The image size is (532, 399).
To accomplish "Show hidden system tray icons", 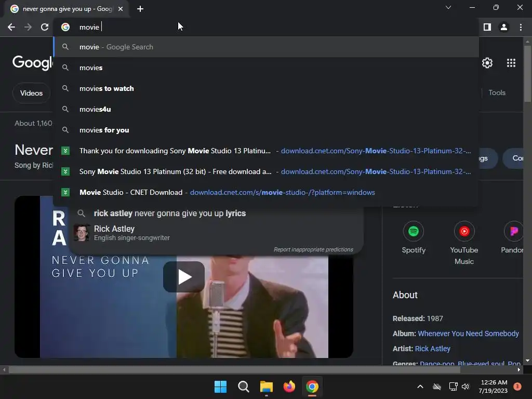I will pyautogui.click(x=420, y=387).
